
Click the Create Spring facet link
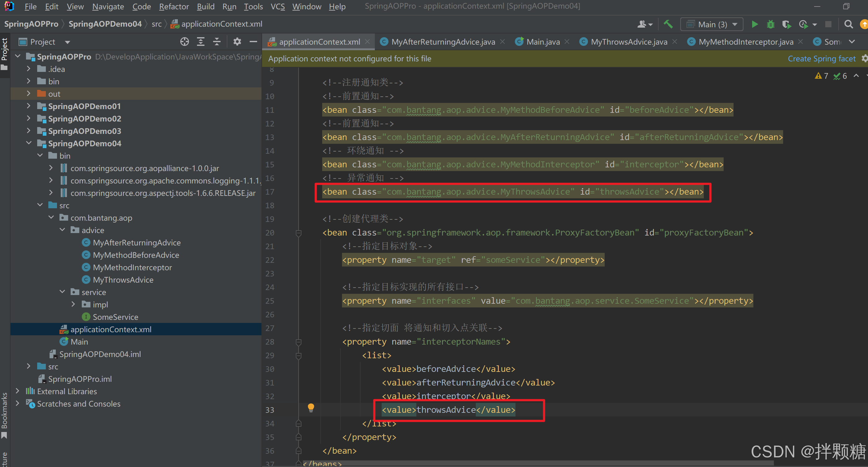821,59
